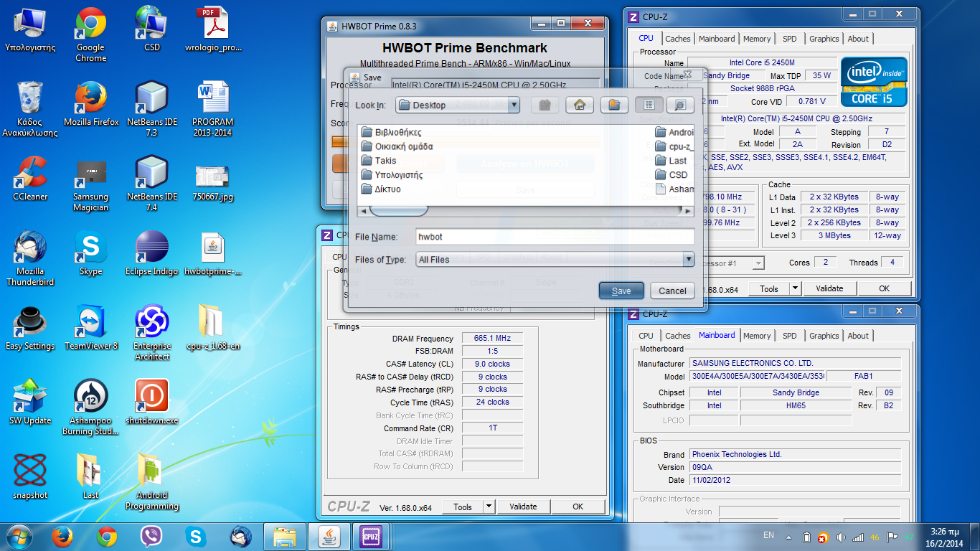Create new folder in Save dialog

click(614, 105)
